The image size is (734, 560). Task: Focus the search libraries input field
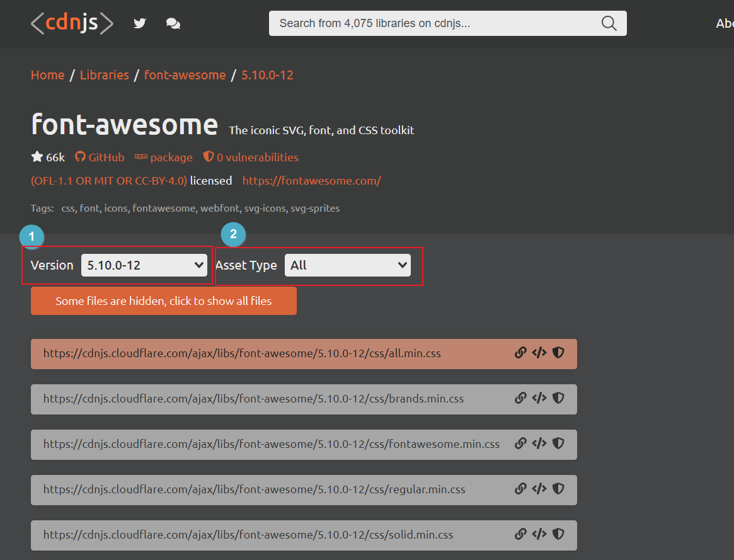tap(447, 23)
